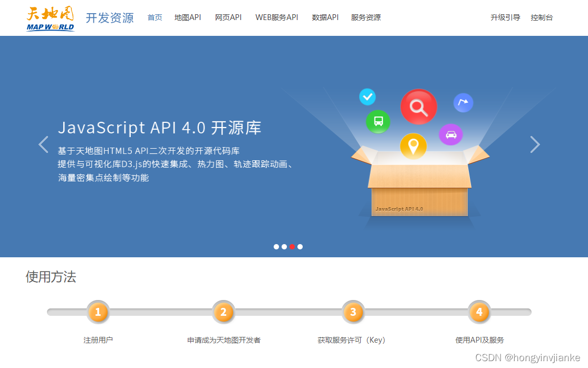Click the 开发资源 title

pos(110,17)
